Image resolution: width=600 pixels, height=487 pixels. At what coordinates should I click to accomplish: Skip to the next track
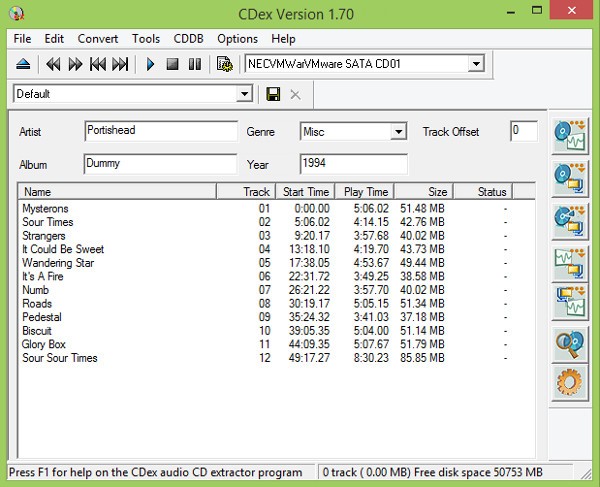point(120,65)
